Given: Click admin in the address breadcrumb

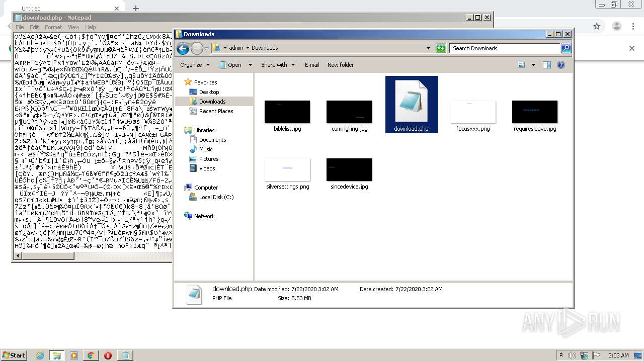Looking at the screenshot, I should click(x=236, y=48).
